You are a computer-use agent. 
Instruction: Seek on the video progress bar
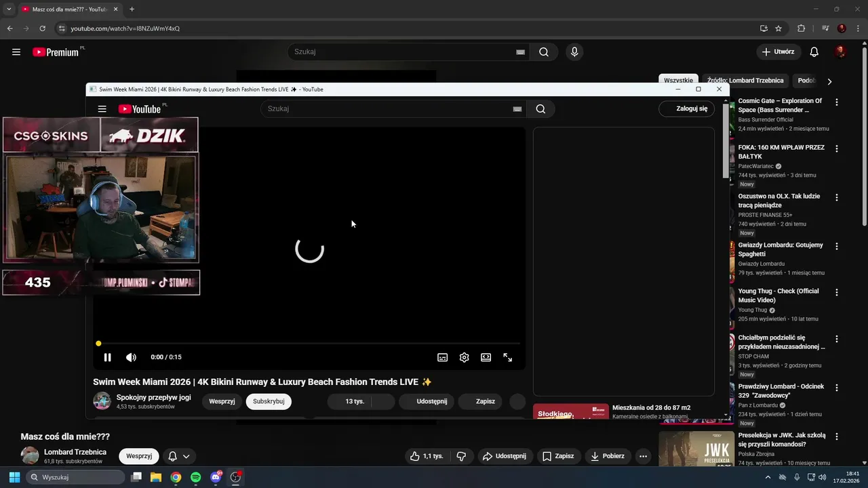[309, 344]
